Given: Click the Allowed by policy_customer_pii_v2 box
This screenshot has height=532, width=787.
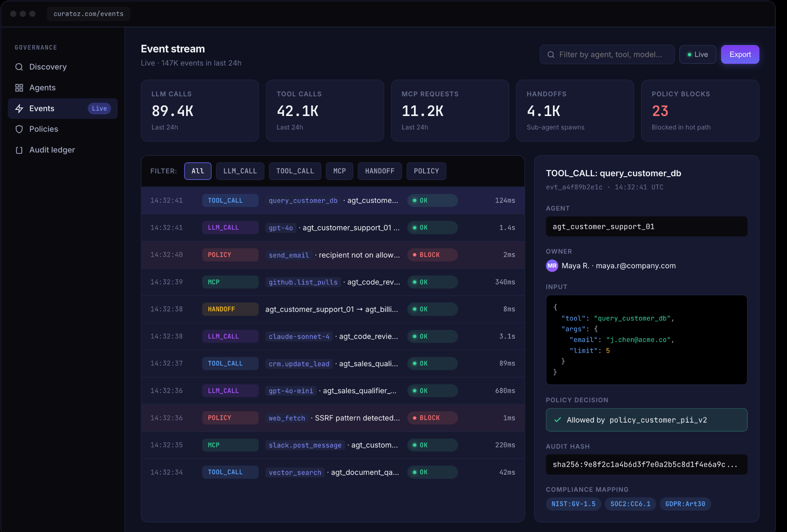Looking at the screenshot, I should pyautogui.click(x=646, y=420).
